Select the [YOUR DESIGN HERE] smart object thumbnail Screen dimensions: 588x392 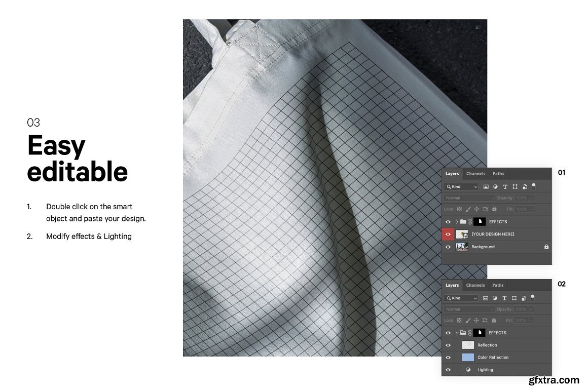[462, 234]
